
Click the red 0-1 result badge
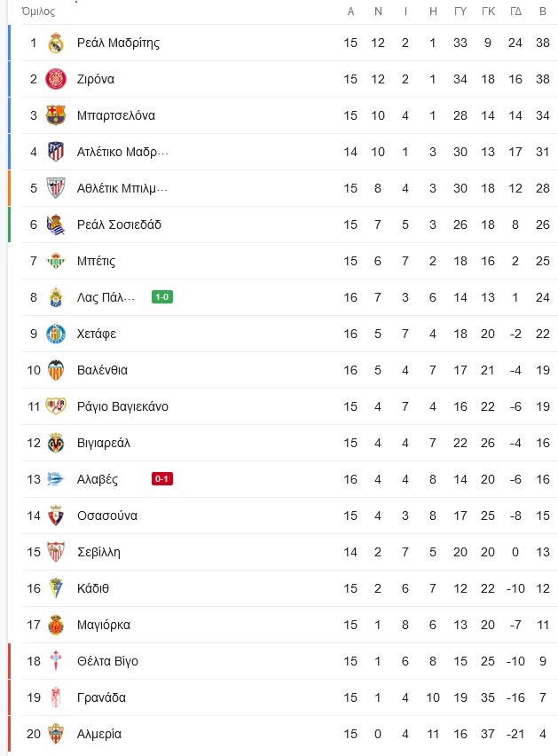(x=162, y=479)
